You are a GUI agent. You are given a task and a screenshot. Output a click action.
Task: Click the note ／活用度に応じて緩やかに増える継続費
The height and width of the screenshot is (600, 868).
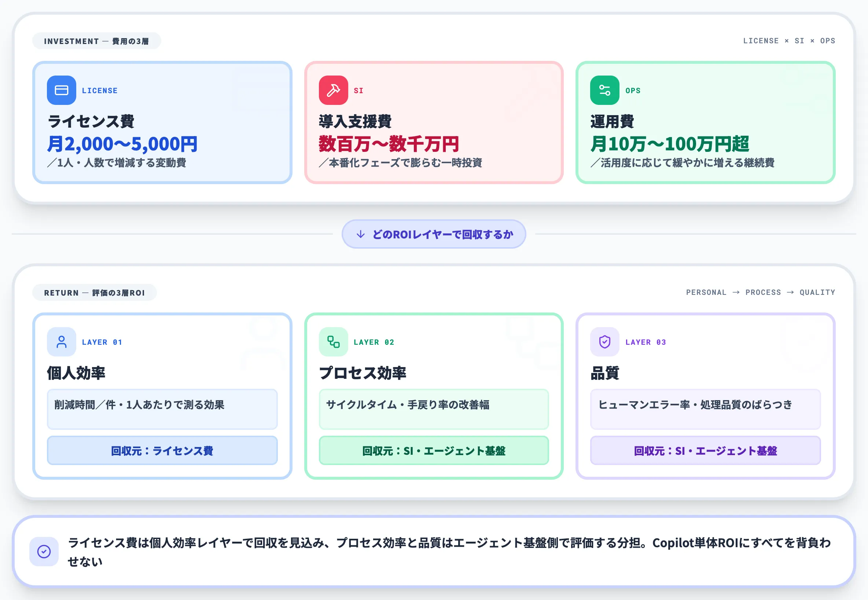[683, 162]
